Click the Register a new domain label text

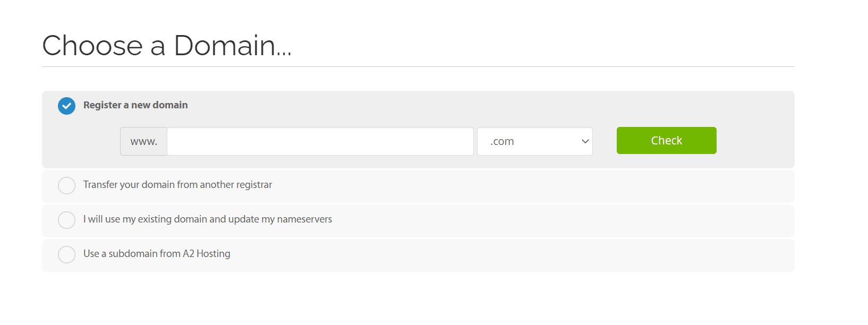135,105
